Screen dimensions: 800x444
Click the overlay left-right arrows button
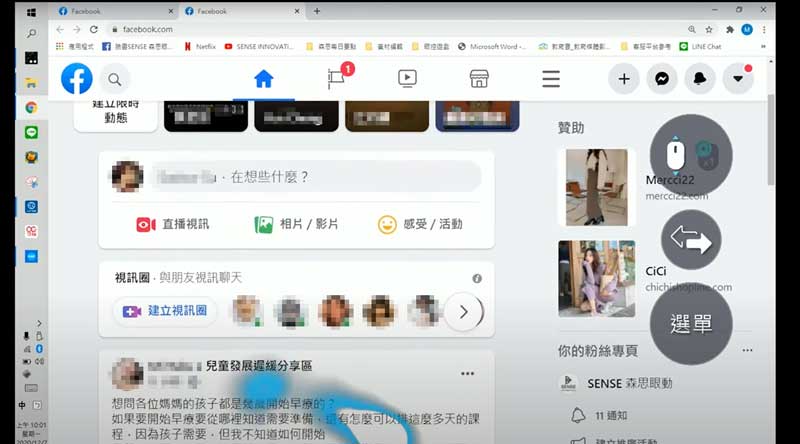691,239
